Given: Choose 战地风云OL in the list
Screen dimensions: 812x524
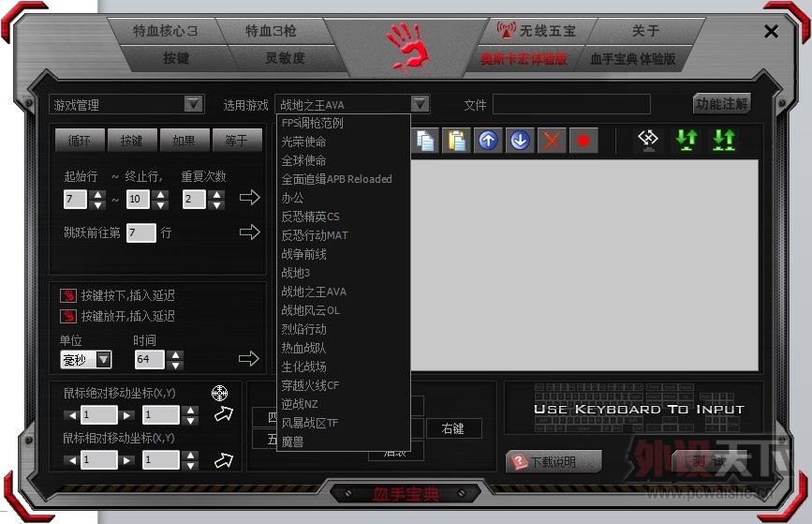Looking at the screenshot, I should coord(344,310).
